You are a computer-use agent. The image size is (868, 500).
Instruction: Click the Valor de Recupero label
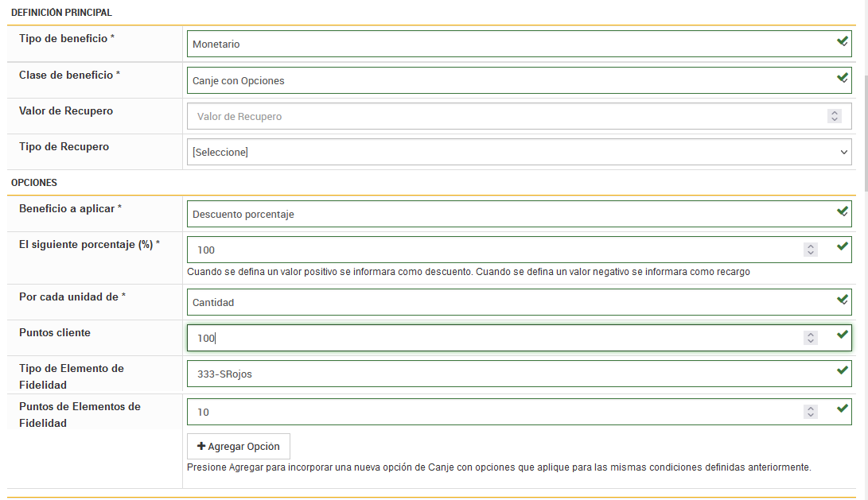pyautogui.click(x=66, y=111)
